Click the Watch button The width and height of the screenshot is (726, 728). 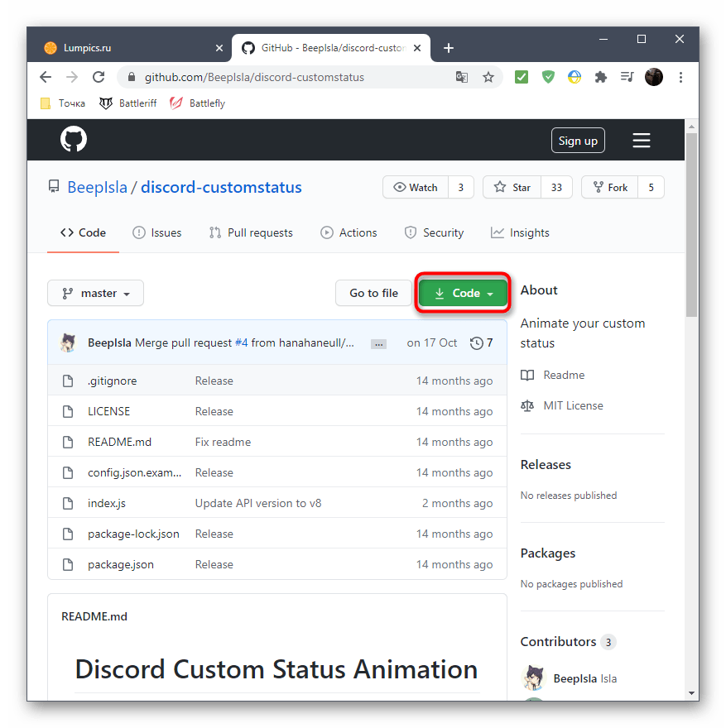pos(416,187)
